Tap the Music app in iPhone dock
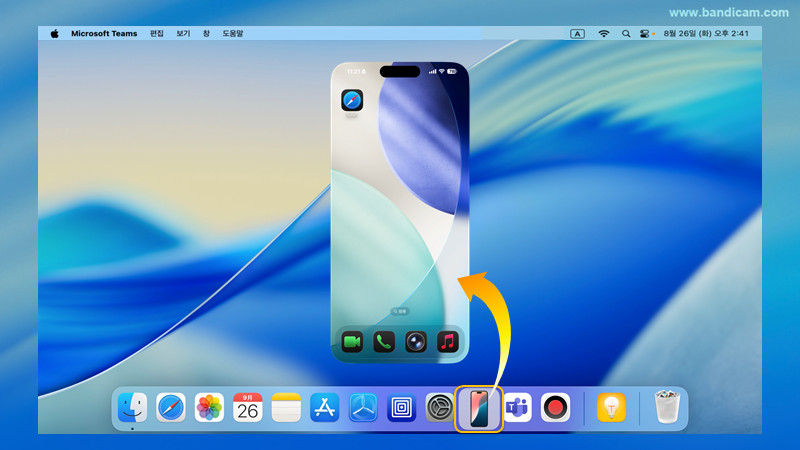 (x=448, y=342)
